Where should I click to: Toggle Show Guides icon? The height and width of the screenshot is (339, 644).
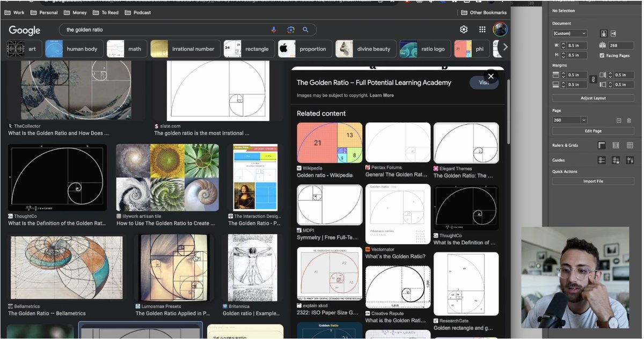(x=602, y=160)
